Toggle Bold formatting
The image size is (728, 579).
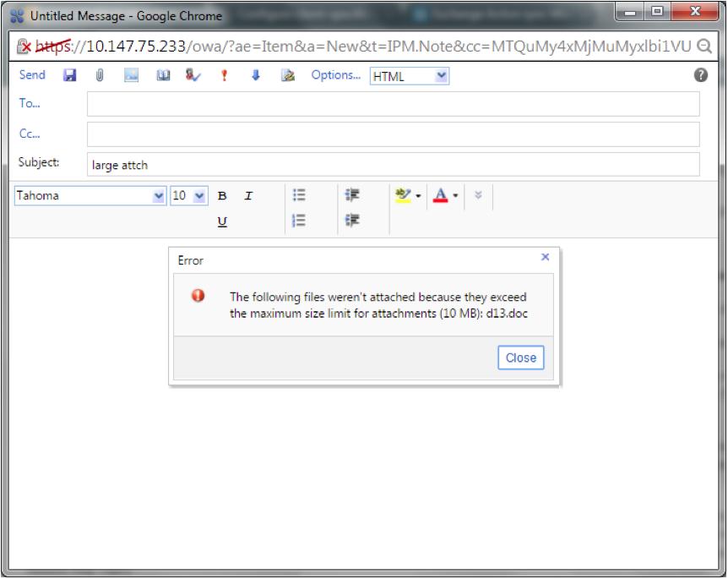pyautogui.click(x=222, y=196)
